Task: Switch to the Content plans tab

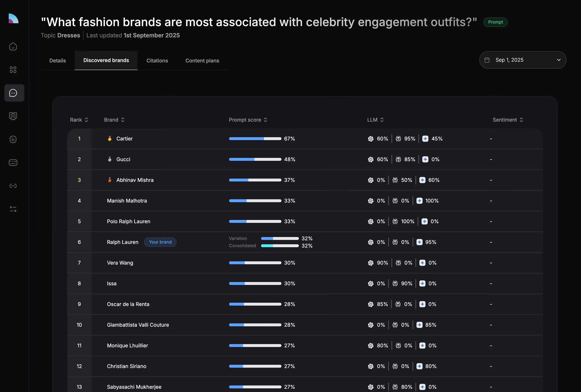Action: pyautogui.click(x=202, y=61)
